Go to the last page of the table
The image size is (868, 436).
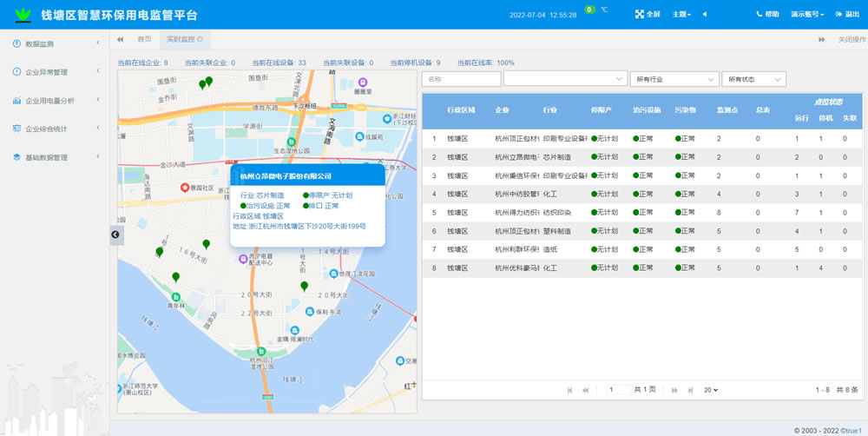pos(690,390)
